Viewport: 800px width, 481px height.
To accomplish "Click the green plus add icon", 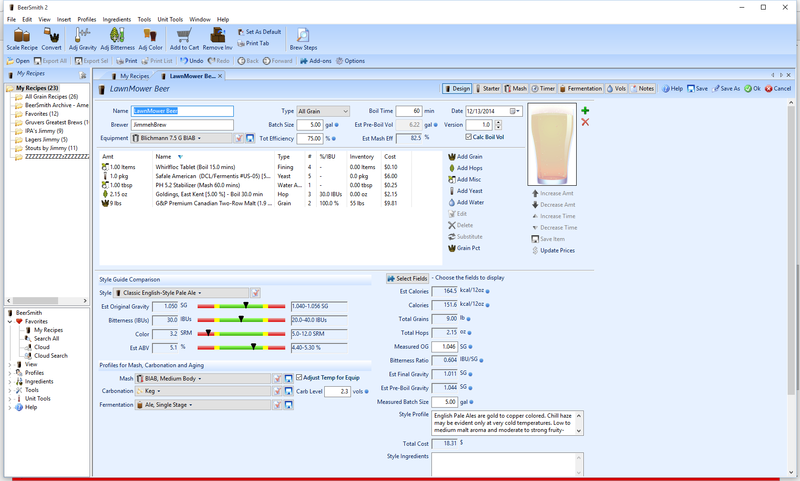I will tap(585, 111).
